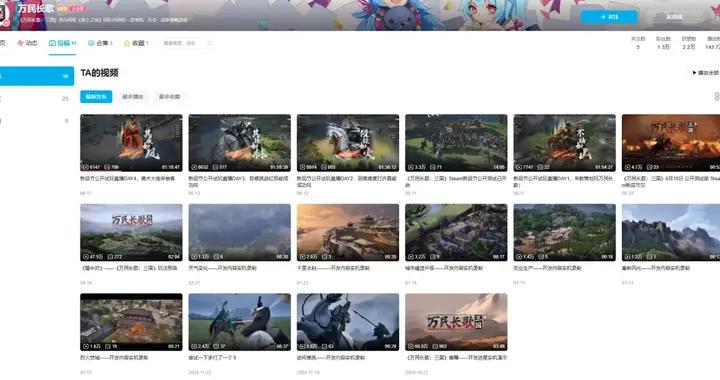Focus the channel video search field
This screenshot has width=720, height=380.
pos(188,43)
